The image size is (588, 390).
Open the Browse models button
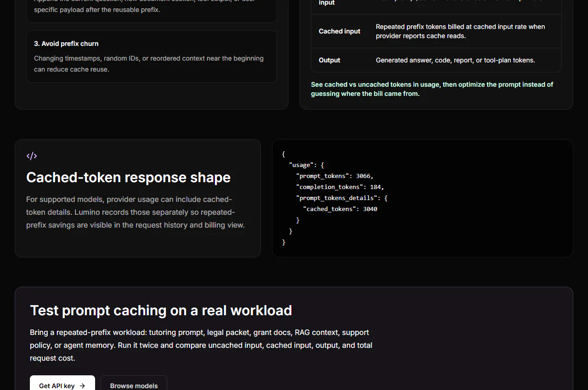[x=134, y=384]
